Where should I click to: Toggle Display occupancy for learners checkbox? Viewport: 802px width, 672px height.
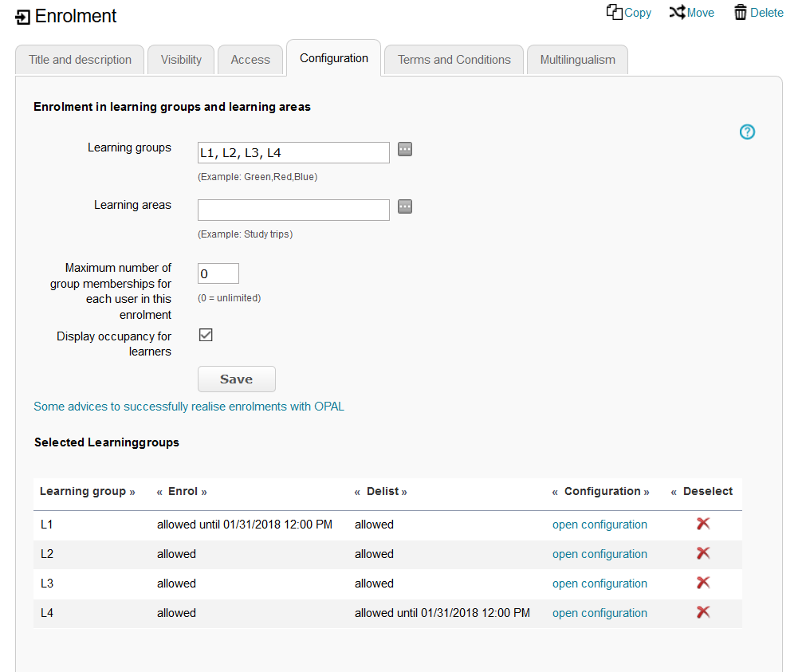(206, 335)
